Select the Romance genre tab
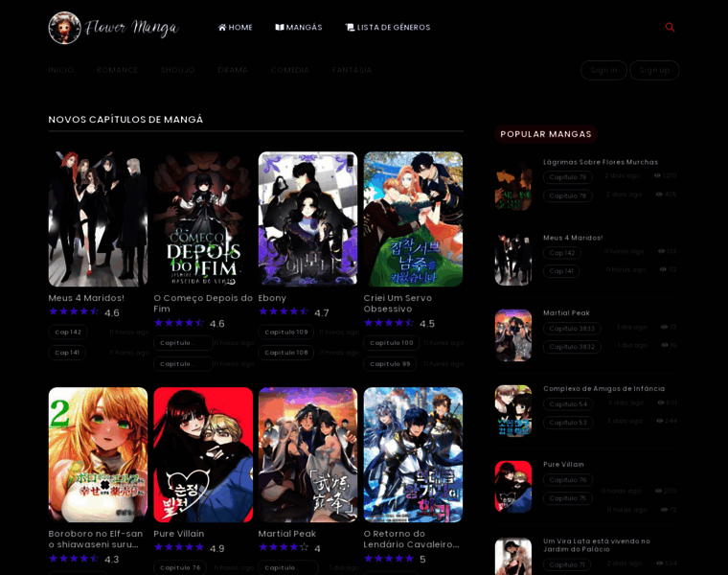Screen dimensions: 728x575 click(118, 70)
